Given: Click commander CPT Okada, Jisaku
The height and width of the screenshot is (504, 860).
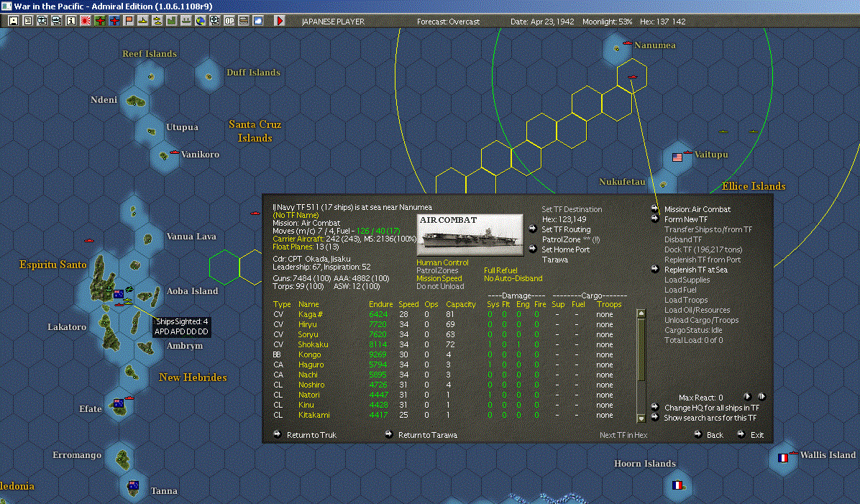Looking at the screenshot, I should pos(311,259).
